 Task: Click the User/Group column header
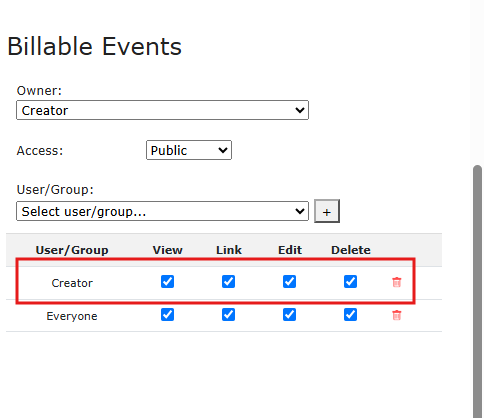pyautogui.click(x=72, y=250)
